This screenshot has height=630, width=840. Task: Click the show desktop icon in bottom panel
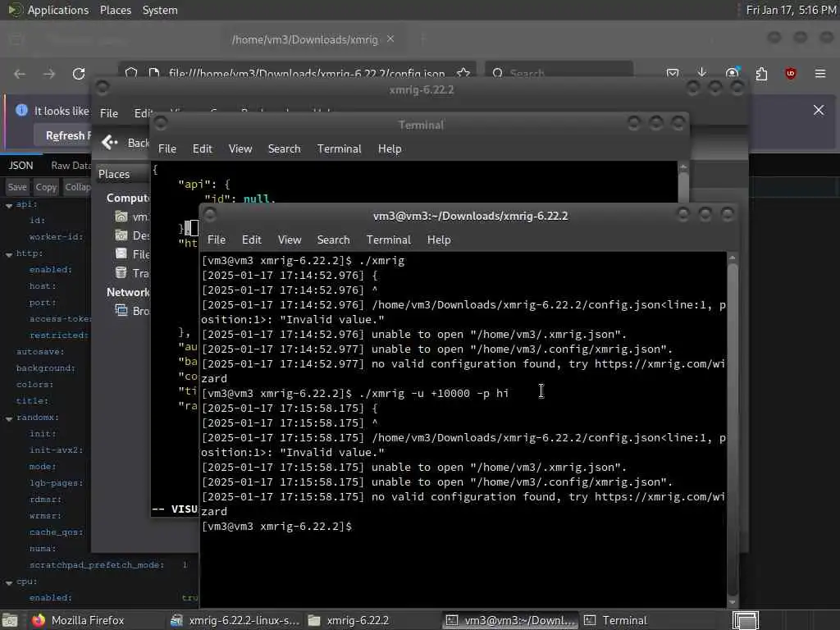click(10, 620)
